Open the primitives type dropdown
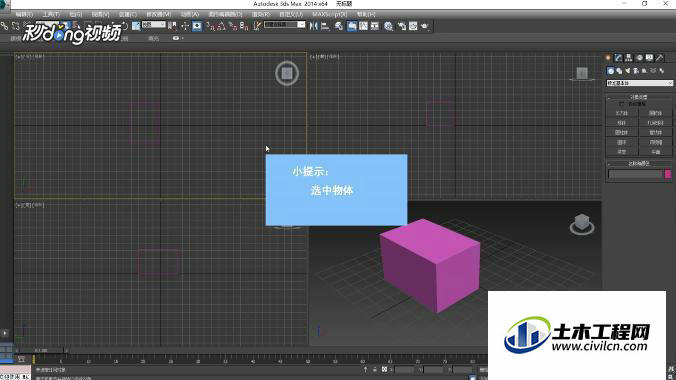This screenshot has height=380, width=676. pyautogui.click(x=640, y=83)
